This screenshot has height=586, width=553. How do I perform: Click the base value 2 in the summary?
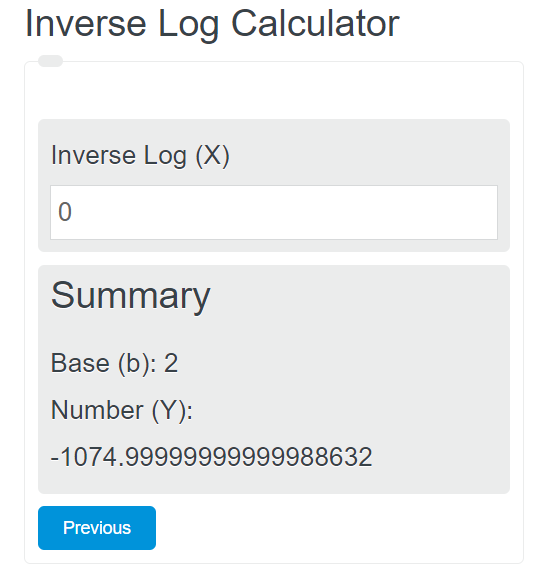[171, 363]
